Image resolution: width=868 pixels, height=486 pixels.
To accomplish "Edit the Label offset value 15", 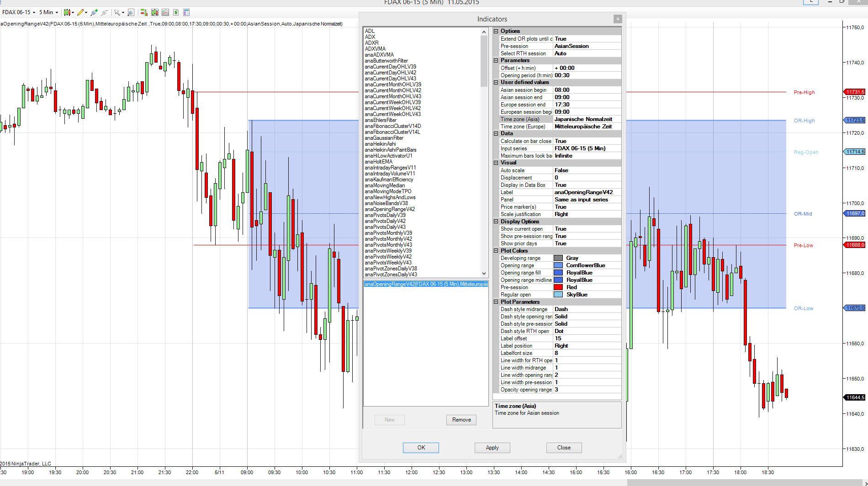I will pos(587,338).
